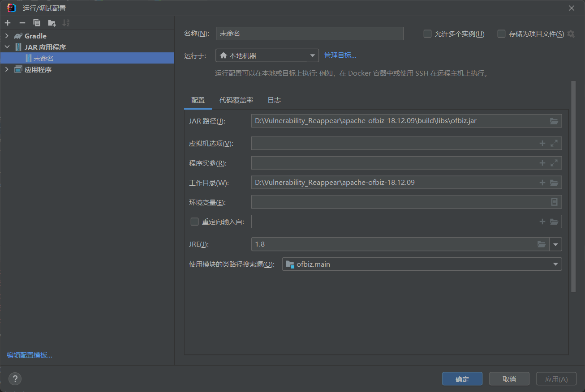Open the help question mark
Viewport: 585px width, 392px height.
click(x=15, y=379)
